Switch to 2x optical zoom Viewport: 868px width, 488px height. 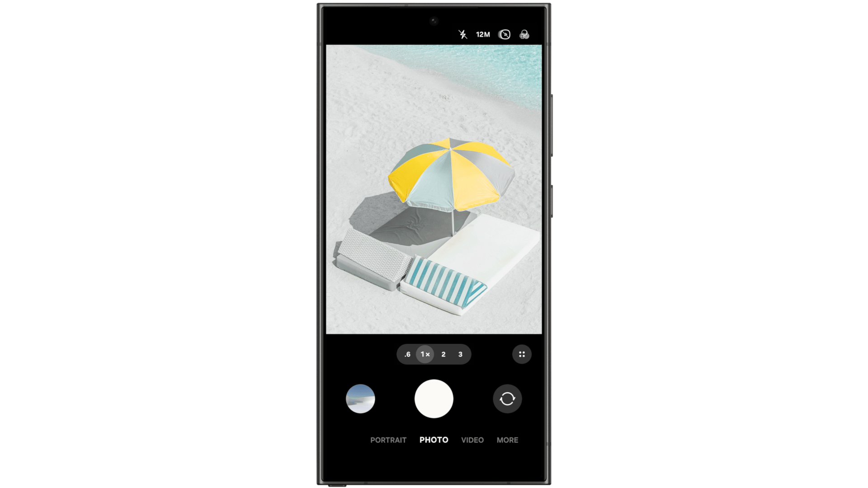[443, 354]
